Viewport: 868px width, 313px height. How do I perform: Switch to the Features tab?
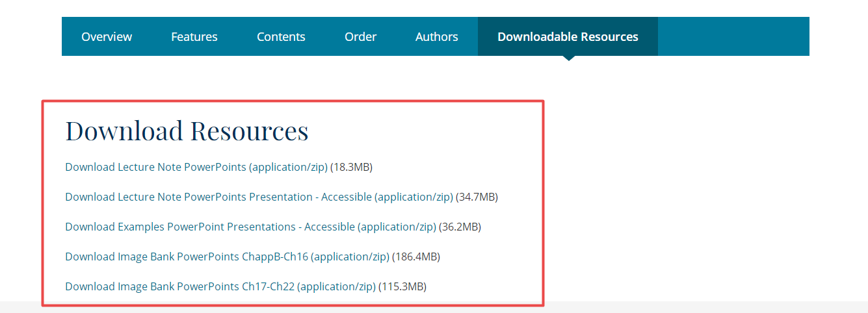(194, 36)
